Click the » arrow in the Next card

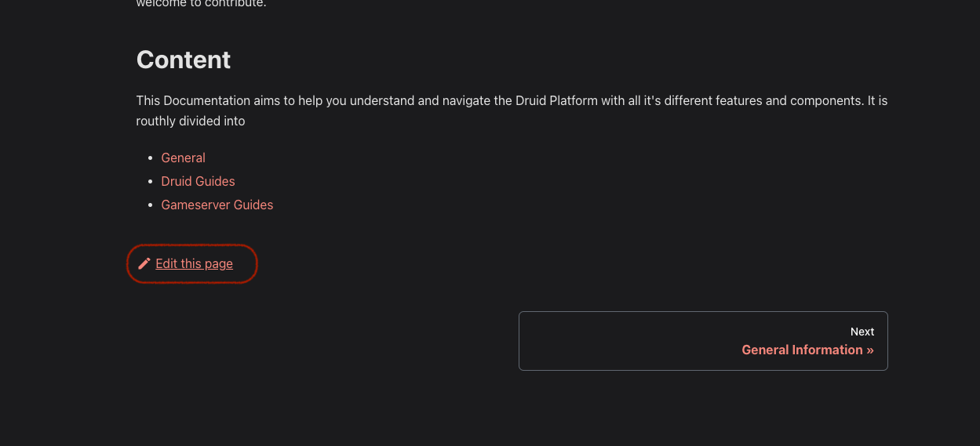(x=869, y=350)
